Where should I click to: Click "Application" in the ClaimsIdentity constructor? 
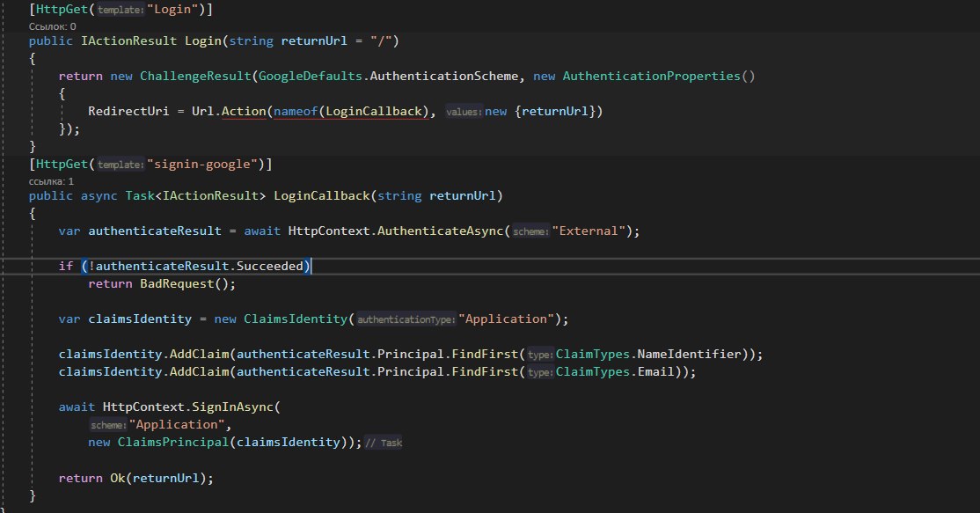506,319
